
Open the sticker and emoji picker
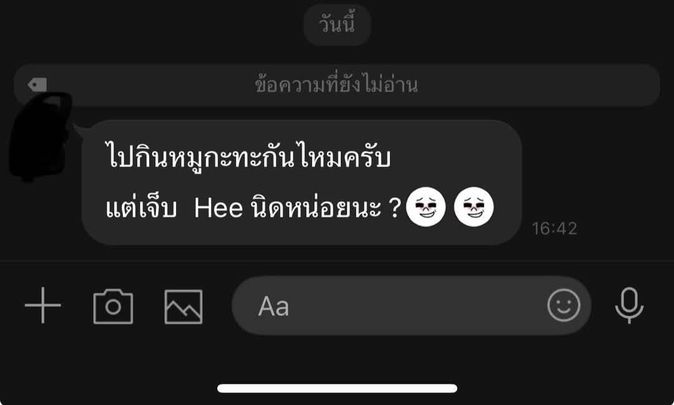pyautogui.click(x=564, y=305)
